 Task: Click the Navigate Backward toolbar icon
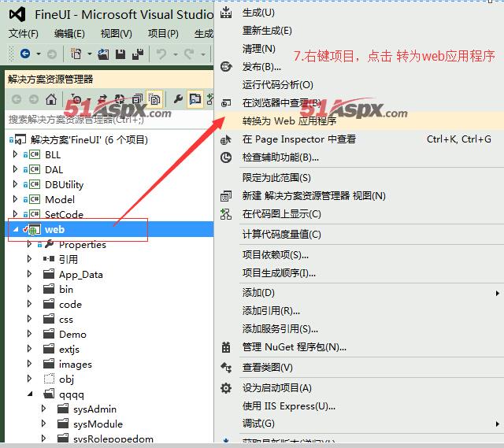coord(25,54)
